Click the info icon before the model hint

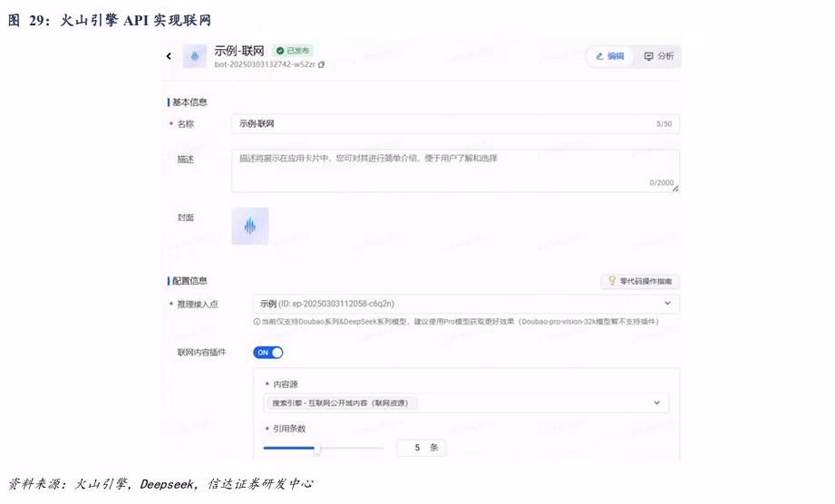click(x=257, y=322)
